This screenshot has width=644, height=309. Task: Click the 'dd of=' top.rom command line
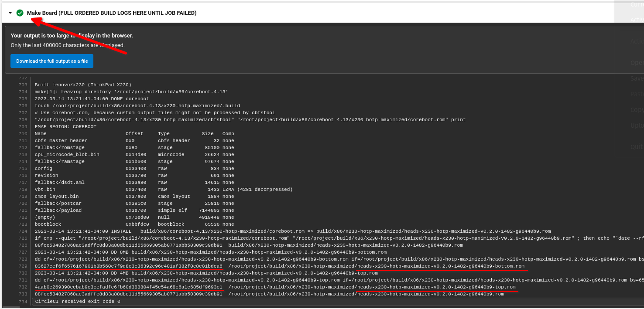(x=339, y=280)
